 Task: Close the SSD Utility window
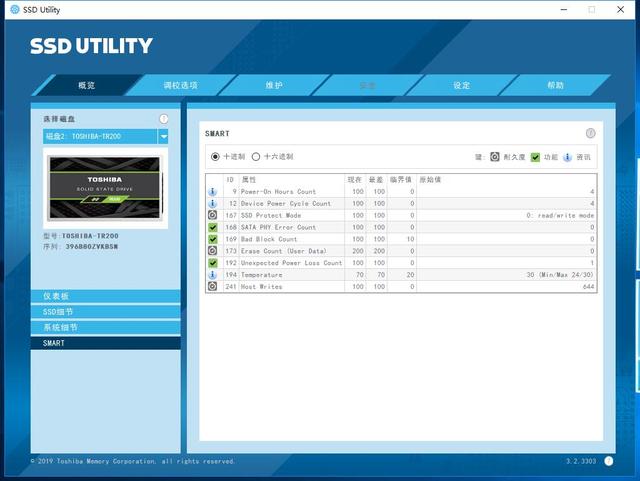[x=620, y=9]
